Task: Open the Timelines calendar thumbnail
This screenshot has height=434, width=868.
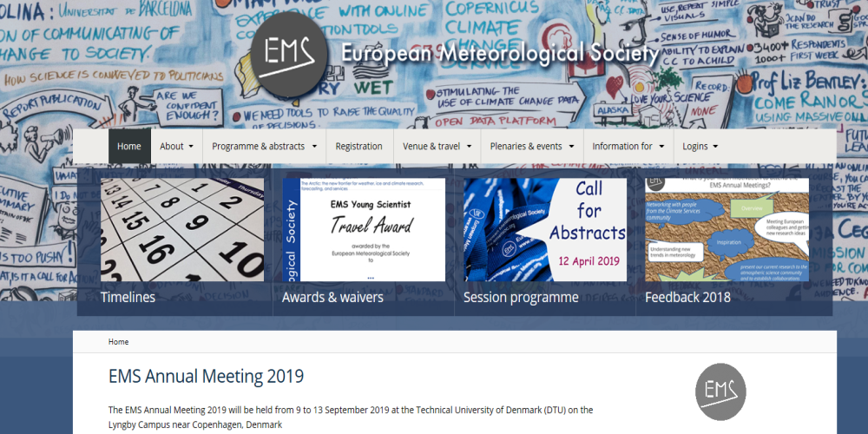Action: pyautogui.click(x=182, y=230)
